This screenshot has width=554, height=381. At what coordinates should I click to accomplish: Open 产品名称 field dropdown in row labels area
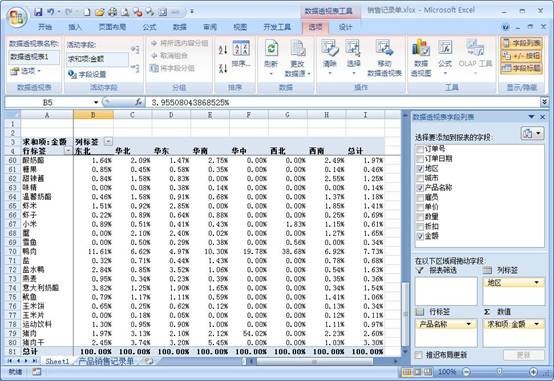(x=468, y=324)
